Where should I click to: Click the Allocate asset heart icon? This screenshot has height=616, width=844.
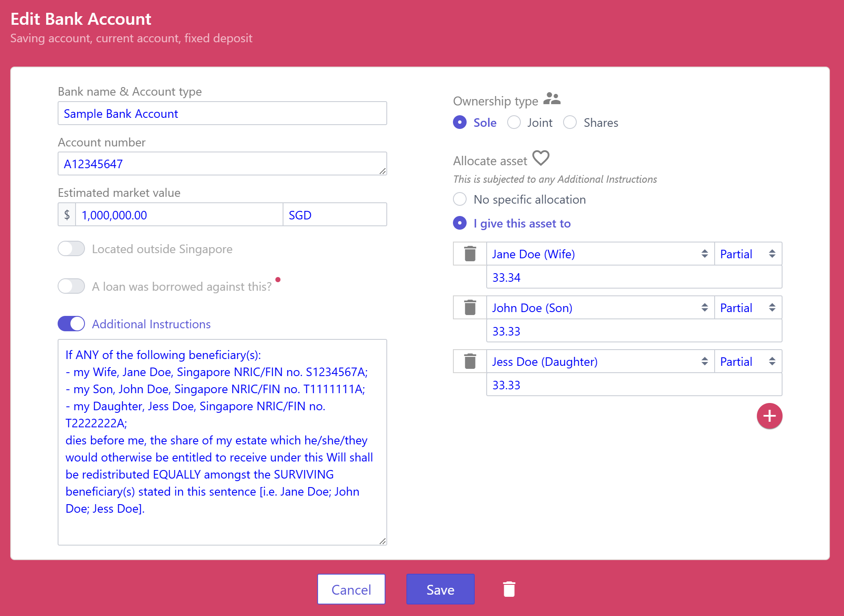[x=540, y=158]
